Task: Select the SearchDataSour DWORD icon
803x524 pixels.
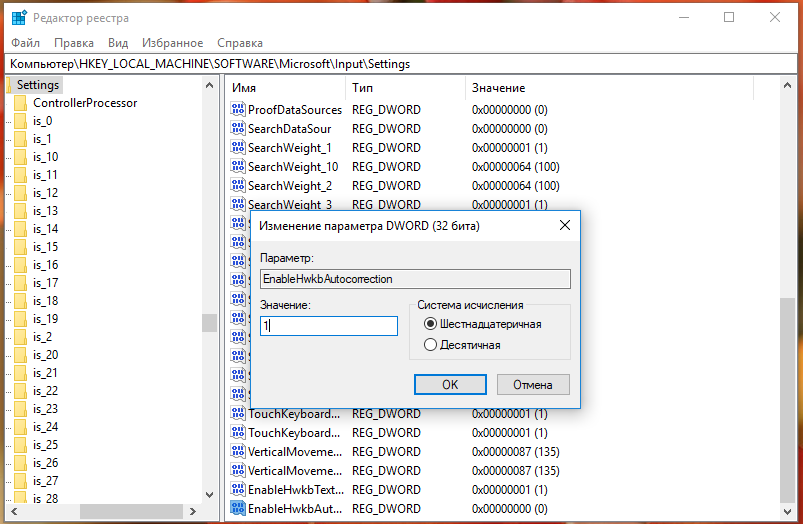Action: point(238,128)
